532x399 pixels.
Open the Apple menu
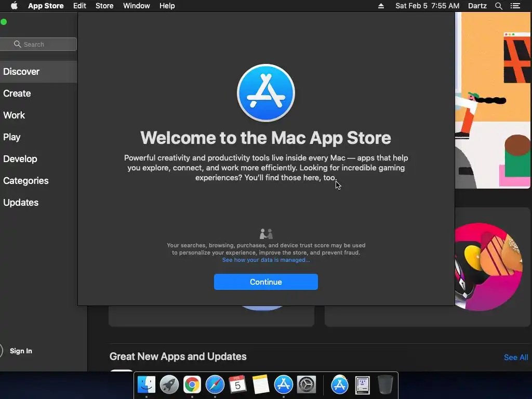pyautogui.click(x=14, y=6)
